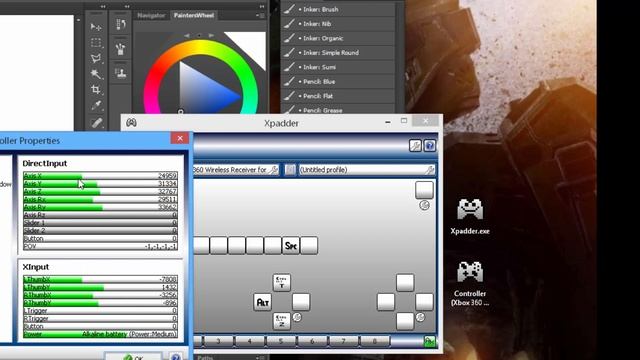Select the Polygonal Lasso tool
Screen dimensions: 640x360
point(96,58)
